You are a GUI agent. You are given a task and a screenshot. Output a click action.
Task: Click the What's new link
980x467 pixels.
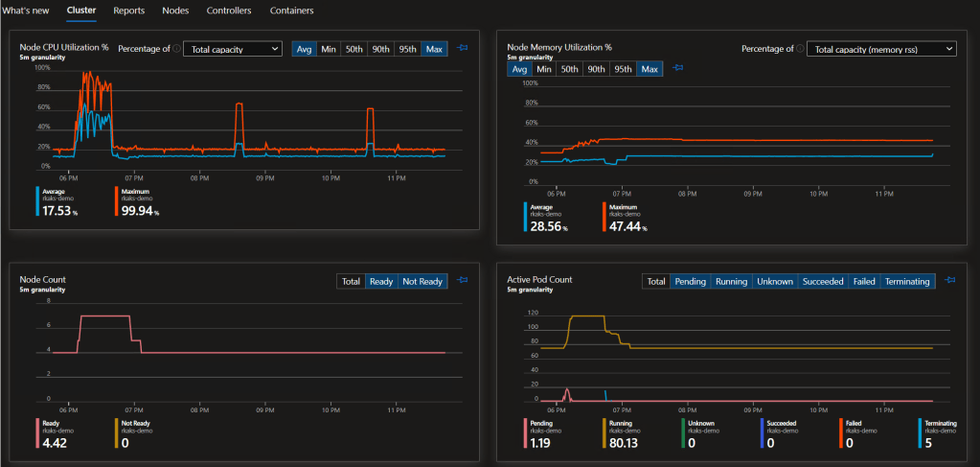tap(26, 11)
